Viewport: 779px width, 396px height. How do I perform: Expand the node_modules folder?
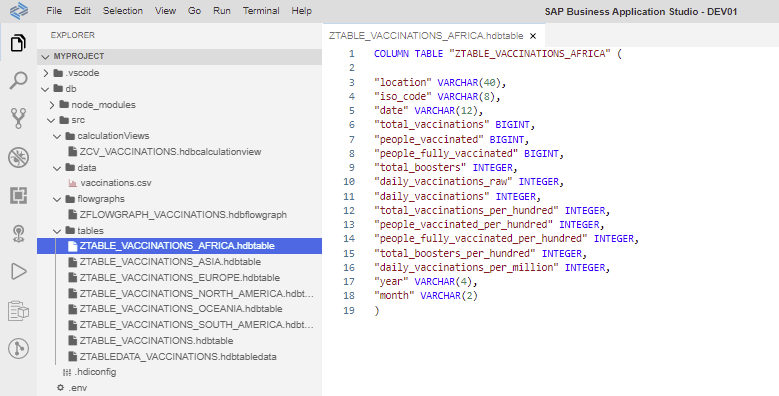pyautogui.click(x=52, y=105)
